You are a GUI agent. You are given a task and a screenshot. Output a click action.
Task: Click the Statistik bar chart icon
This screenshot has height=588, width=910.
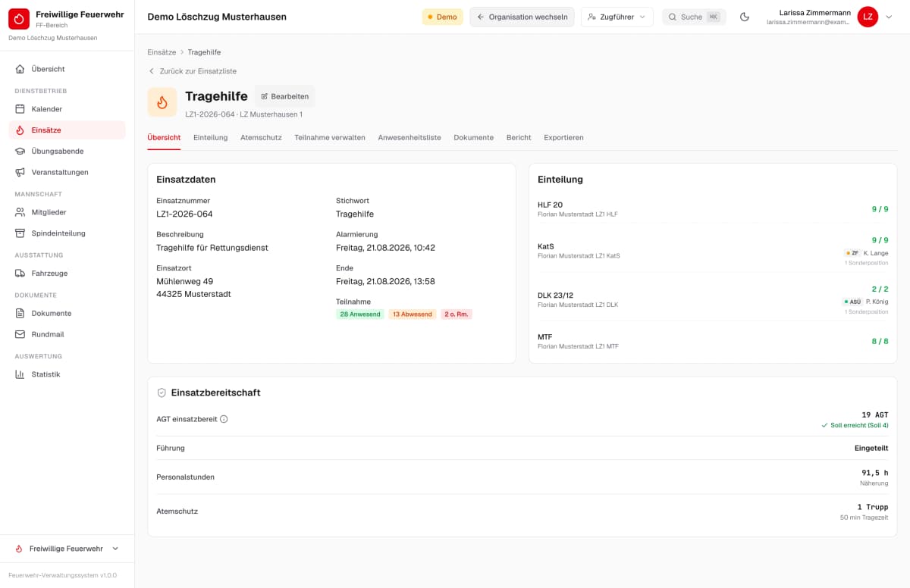tap(20, 374)
